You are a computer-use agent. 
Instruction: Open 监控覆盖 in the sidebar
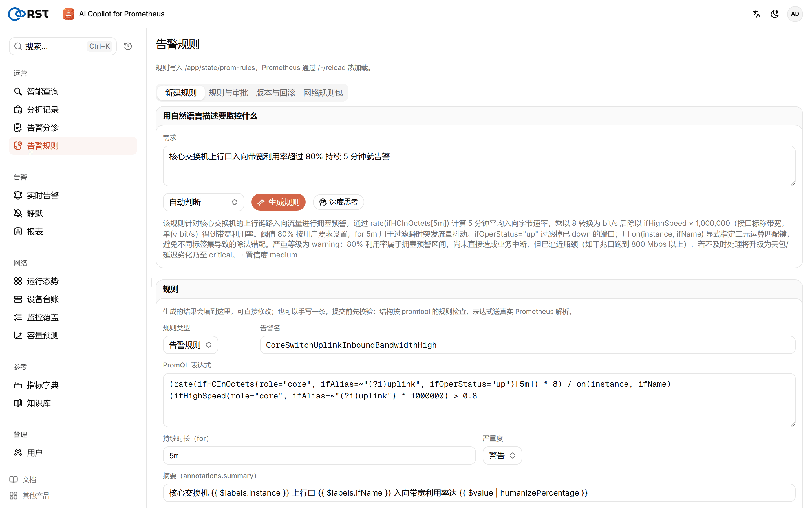(x=73, y=317)
